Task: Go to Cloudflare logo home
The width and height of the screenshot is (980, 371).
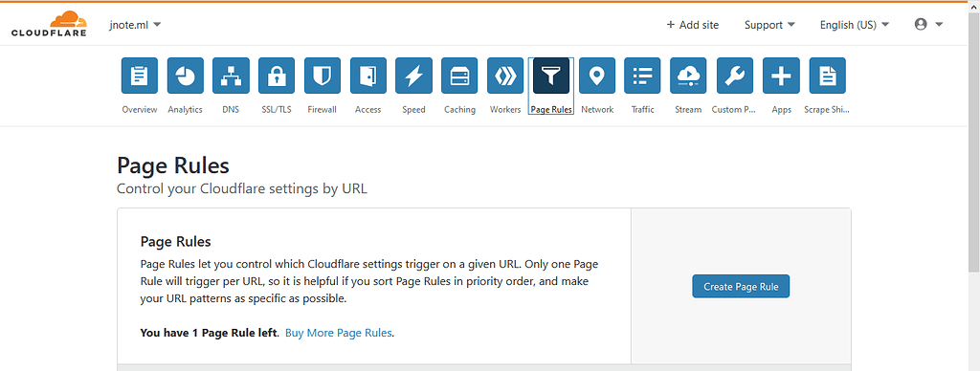Action: pyautogui.click(x=49, y=24)
